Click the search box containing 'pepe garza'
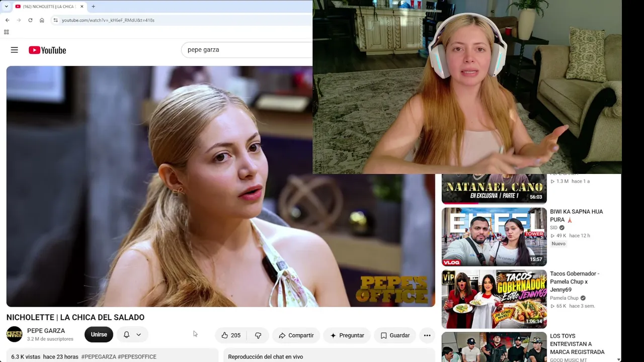Image resolution: width=644 pixels, height=362 pixels. tap(247, 50)
